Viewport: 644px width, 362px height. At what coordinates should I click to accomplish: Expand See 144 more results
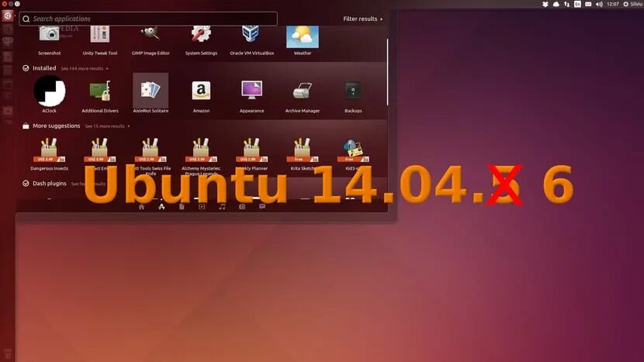pyautogui.click(x=85, y=68)
